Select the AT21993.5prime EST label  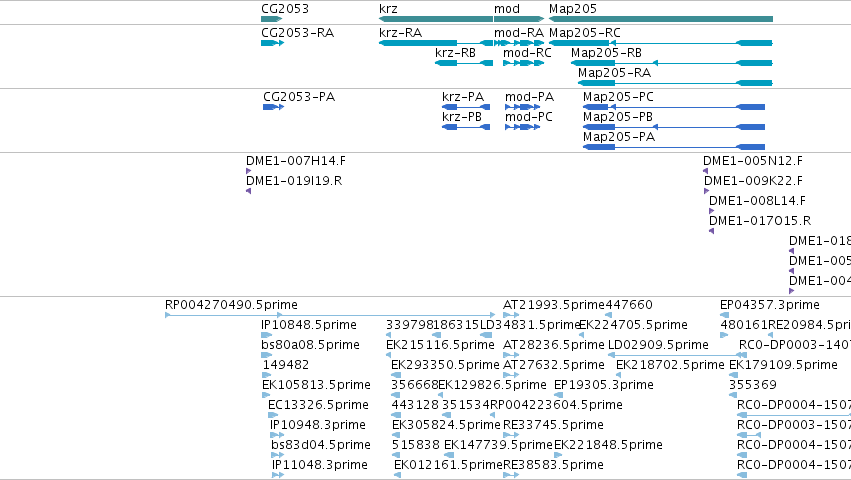[554, 305]
